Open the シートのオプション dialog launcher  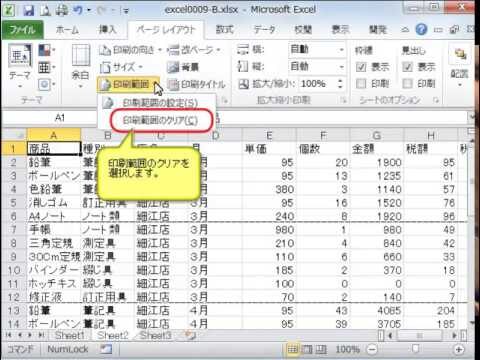point(436,100)
